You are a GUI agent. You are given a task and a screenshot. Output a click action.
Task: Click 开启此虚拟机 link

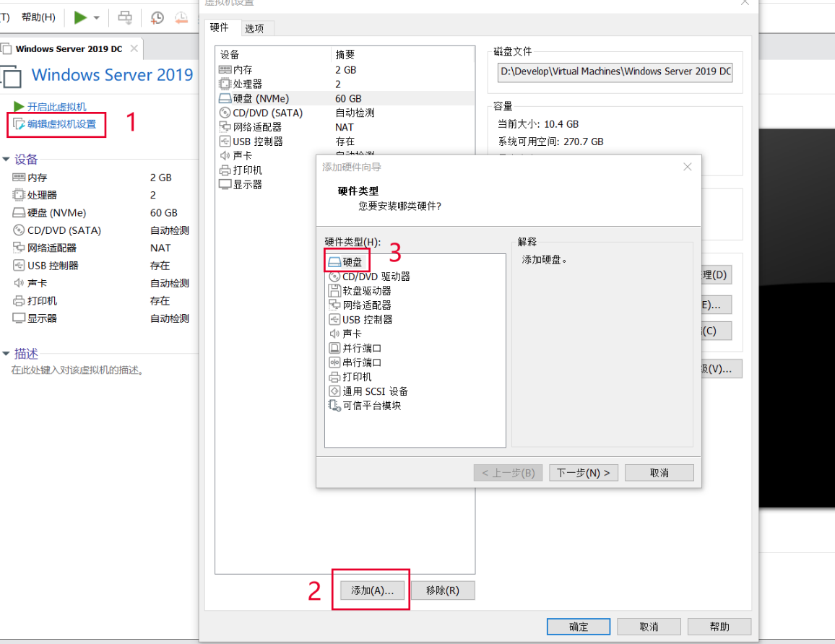click(56, 107)
